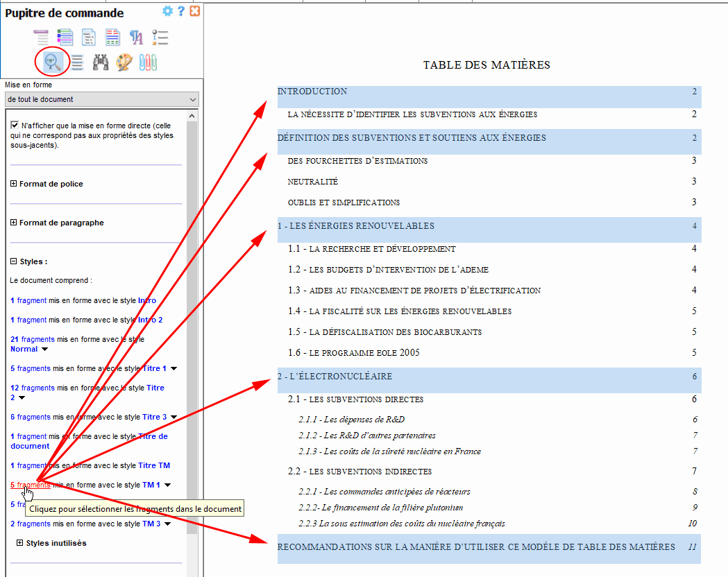Click the purple heading lines icon
The image size is (728, 577).
pos(41,37)
